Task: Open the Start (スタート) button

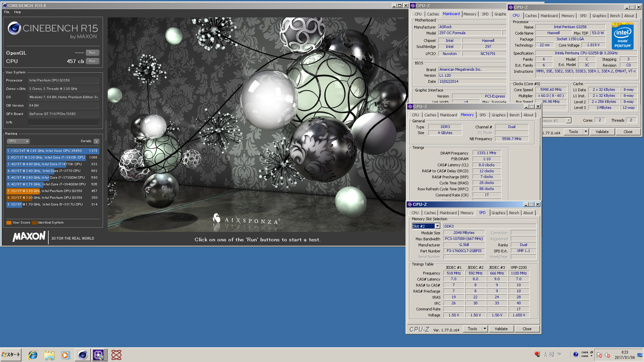Action: [x=11, y=355]
